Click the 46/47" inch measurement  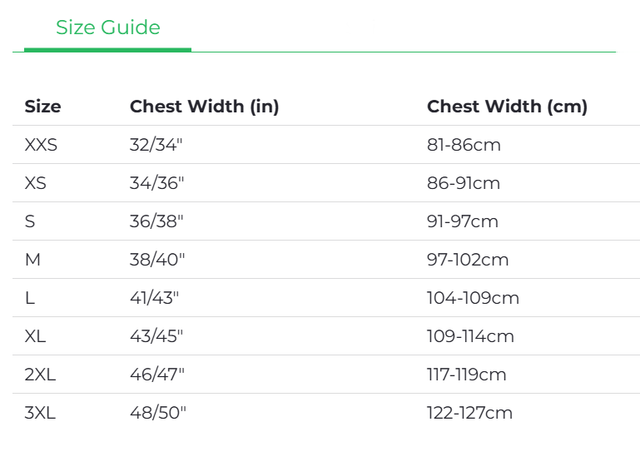point(157,374)
